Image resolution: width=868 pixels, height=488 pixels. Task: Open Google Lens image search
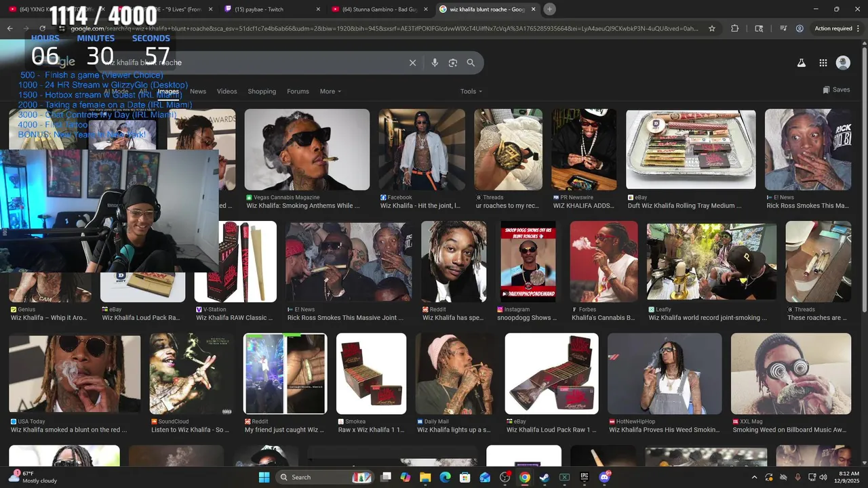pos(453,62)
